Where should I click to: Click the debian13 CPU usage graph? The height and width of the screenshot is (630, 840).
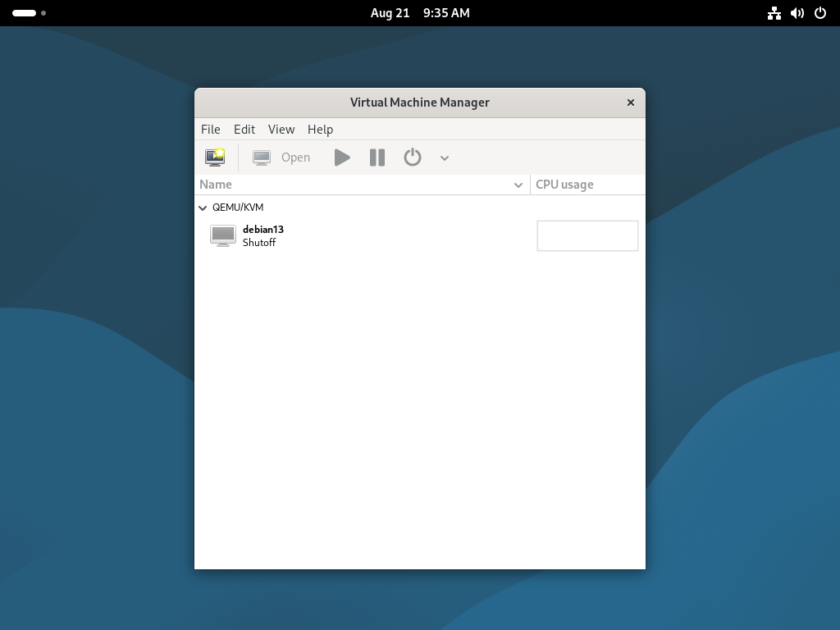tap(587, 236)
